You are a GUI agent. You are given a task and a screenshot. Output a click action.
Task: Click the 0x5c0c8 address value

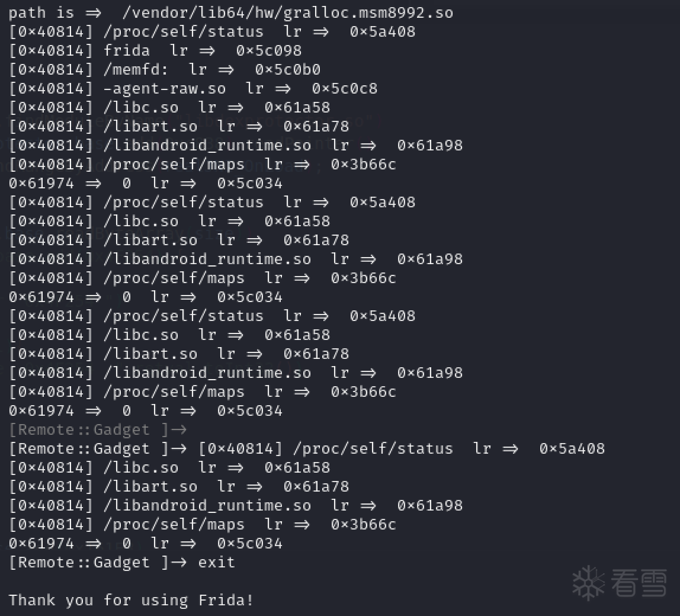344,88
